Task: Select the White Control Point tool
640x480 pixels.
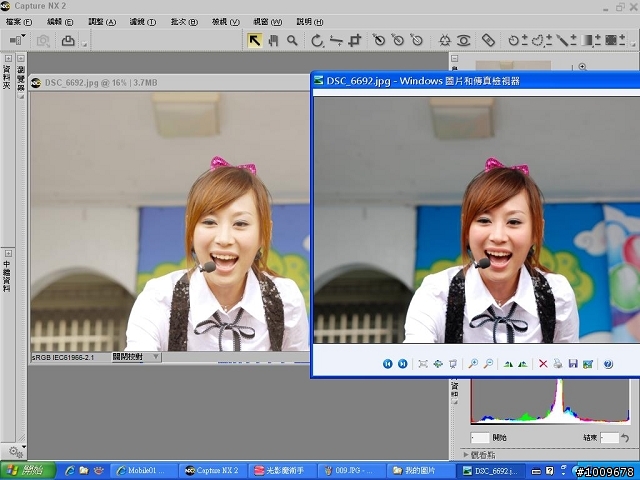Action: tap(416, 40)
